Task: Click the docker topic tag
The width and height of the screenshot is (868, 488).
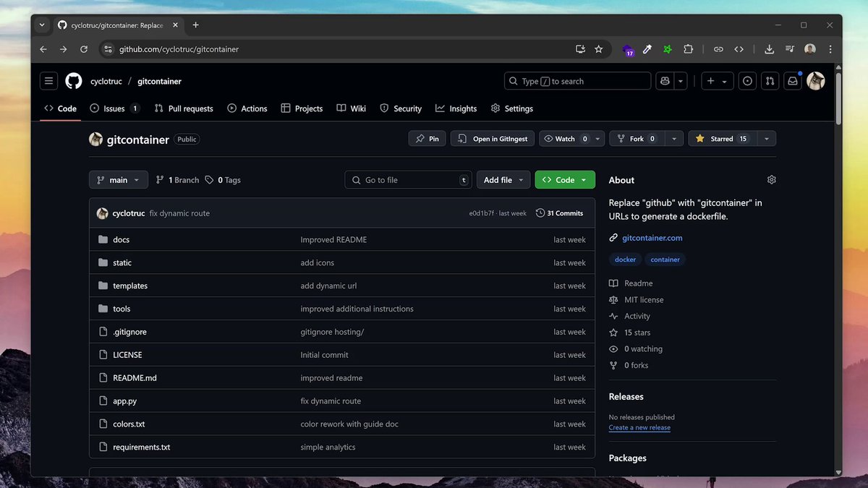Action: [x=626, y=260]
